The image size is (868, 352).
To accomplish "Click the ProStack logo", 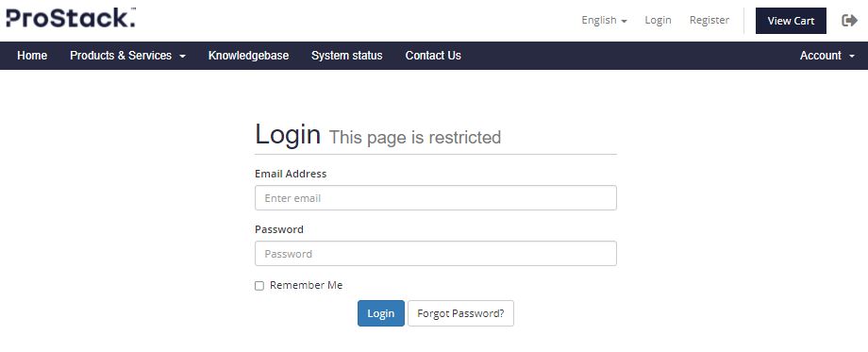I will pyautogui.click(x=71, y=17).
